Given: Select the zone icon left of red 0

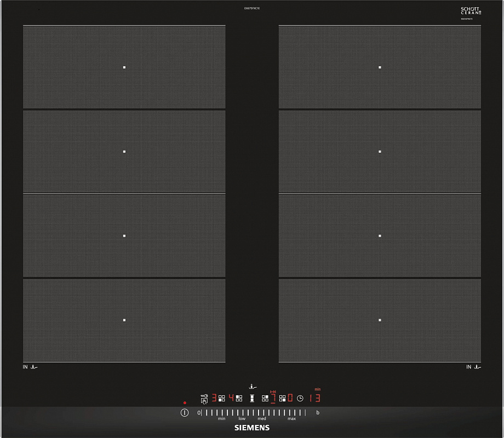Looking at the screenshot, I should click(x=283, y=398).
